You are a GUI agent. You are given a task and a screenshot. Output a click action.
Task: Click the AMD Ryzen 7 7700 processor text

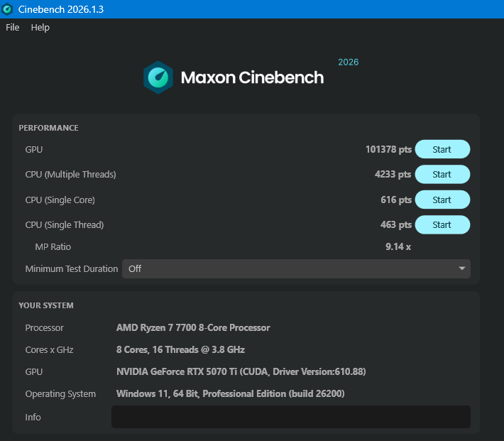point(193,328)
